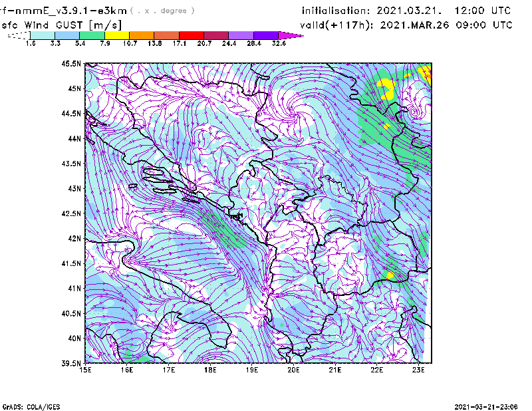
Task: Click the 22E longitude label
Action: [x=376, y=370]
